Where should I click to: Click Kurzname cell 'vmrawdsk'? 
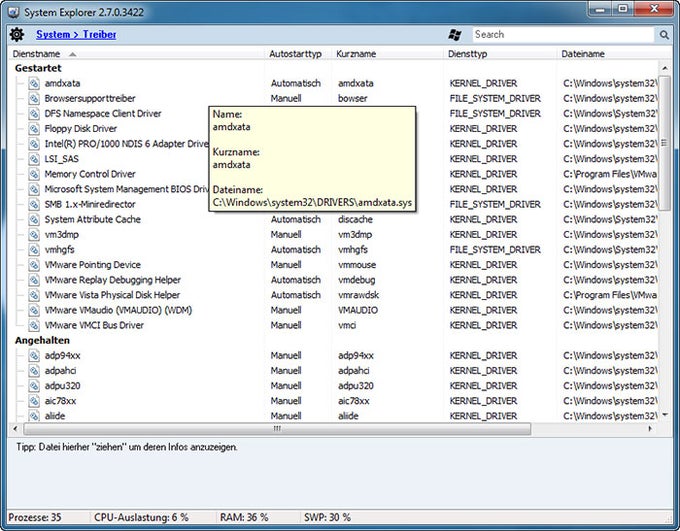[x=359, y=295]
